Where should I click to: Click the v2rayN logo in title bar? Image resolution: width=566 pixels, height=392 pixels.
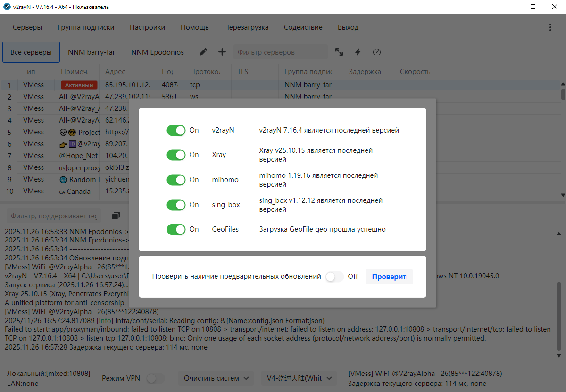[x=6, y=7]
